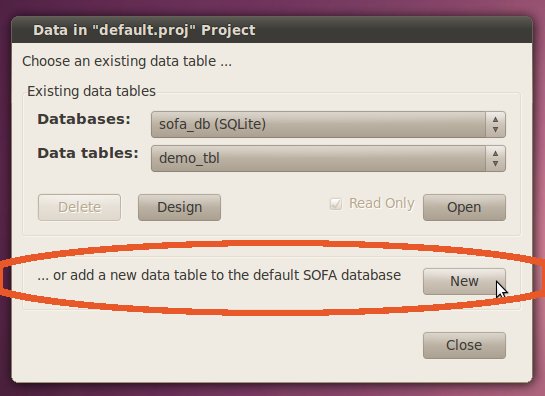The height and width of the screenshot is (396, 545).
Task: Click the Existing data tables group heading
Action: pos(91,91)
